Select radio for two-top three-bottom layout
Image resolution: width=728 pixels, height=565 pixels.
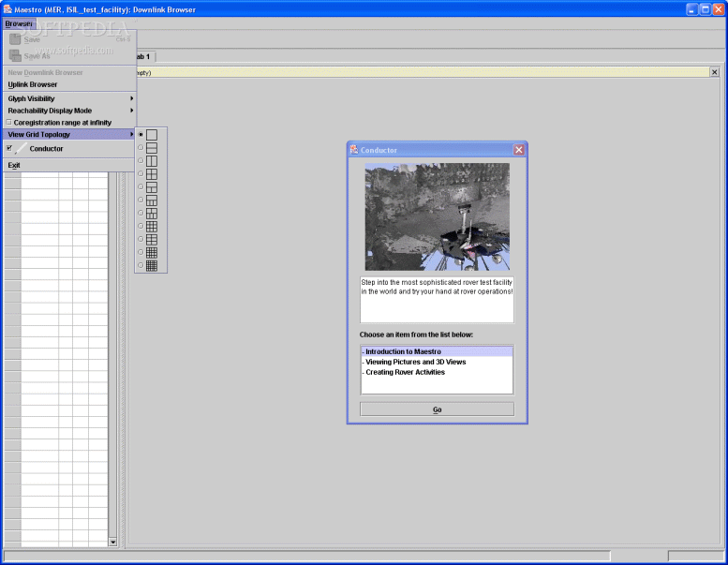point(141,213)
